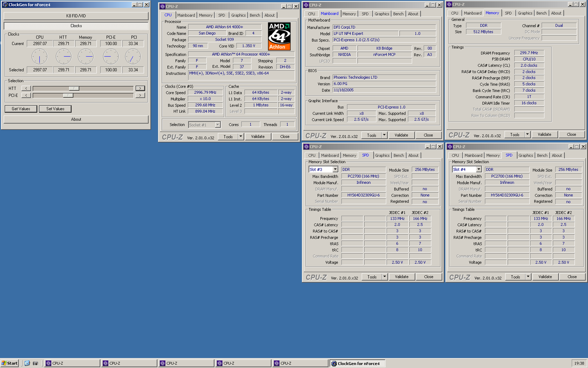The height and width of the screenshot is (368, 588).
Task: Open K8 FID/VID panel in ClockGen
Action: pyautogui.click(x=76, y=16)
